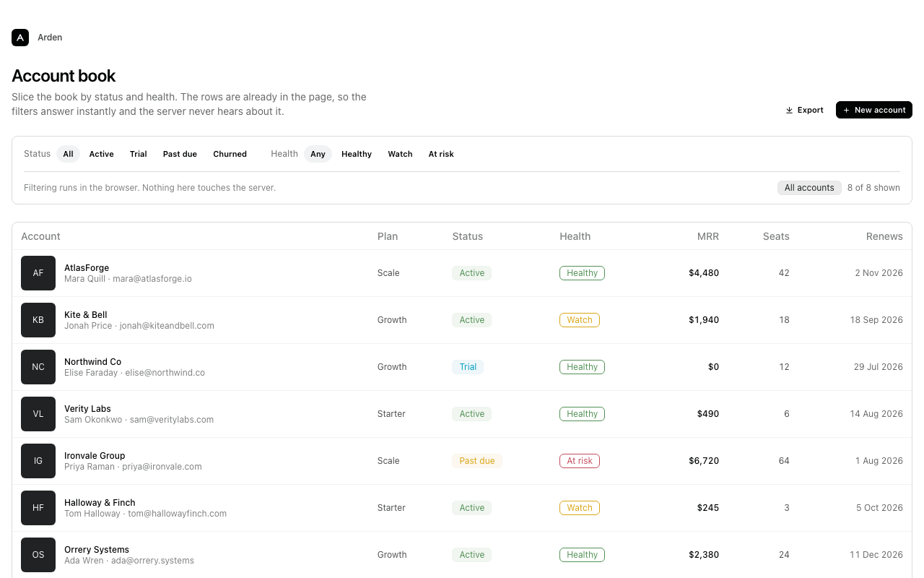924x578 pixels.
Task: Open the AtlasForge account name
Action: (87, 268)
